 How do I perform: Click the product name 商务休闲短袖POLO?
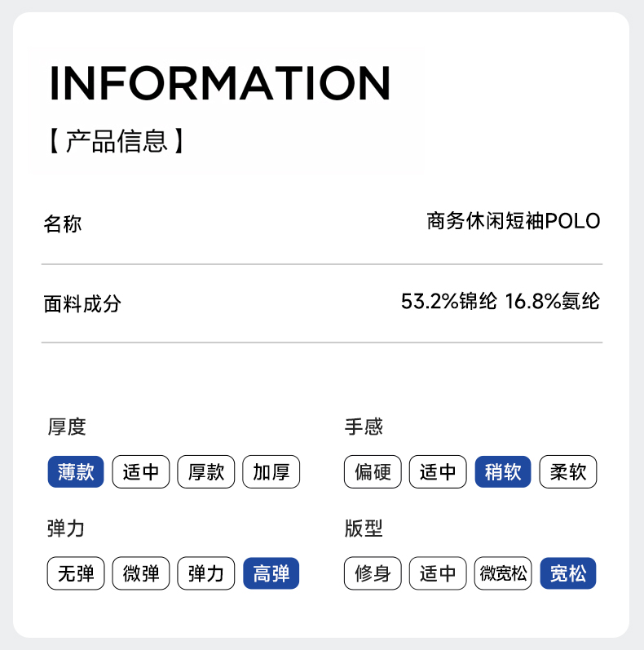click(513, 221)
